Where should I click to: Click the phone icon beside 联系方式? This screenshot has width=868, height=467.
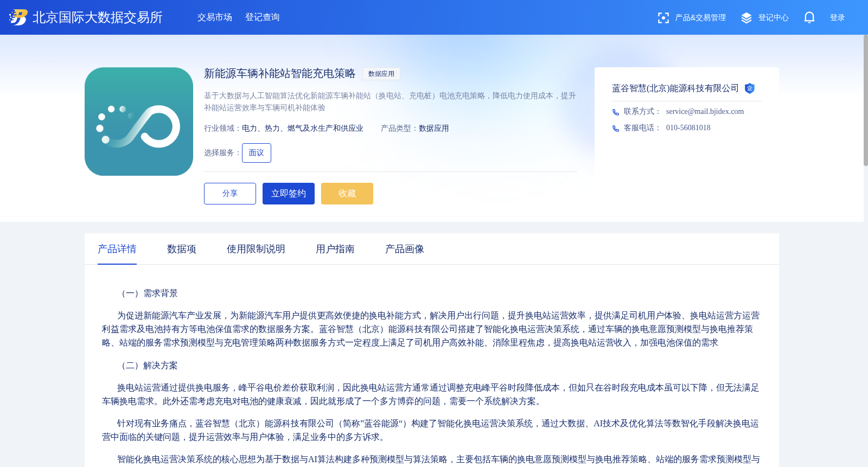point(616,112)
